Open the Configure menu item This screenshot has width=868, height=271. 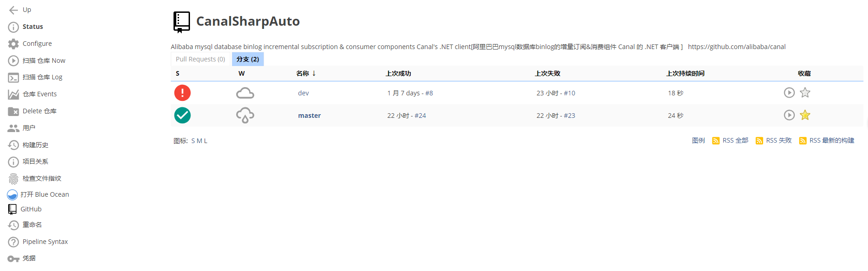pos(37,44)
